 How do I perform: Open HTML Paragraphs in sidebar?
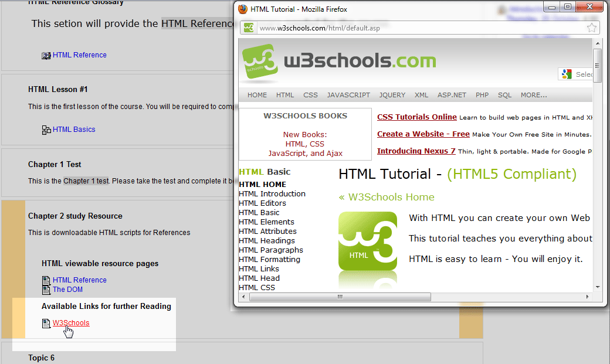(x=271, y=250)
